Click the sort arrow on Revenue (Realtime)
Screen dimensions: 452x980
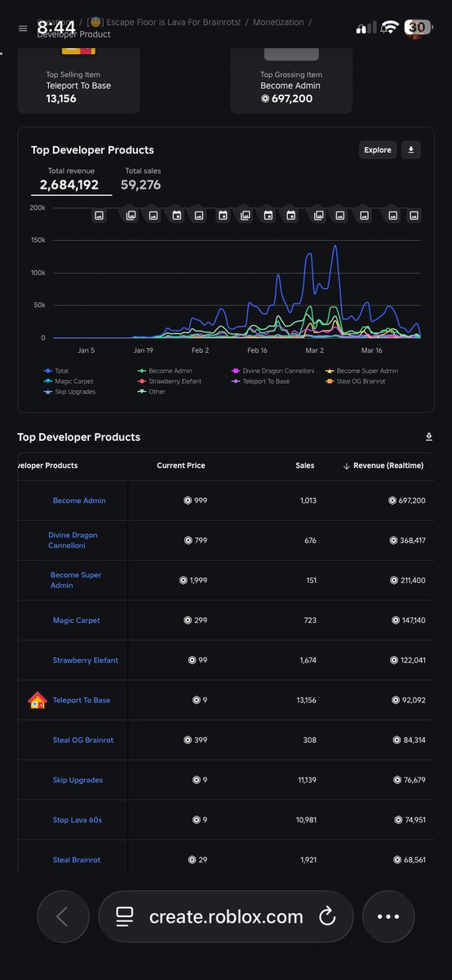pyautogui.click(x=346, y=465)
